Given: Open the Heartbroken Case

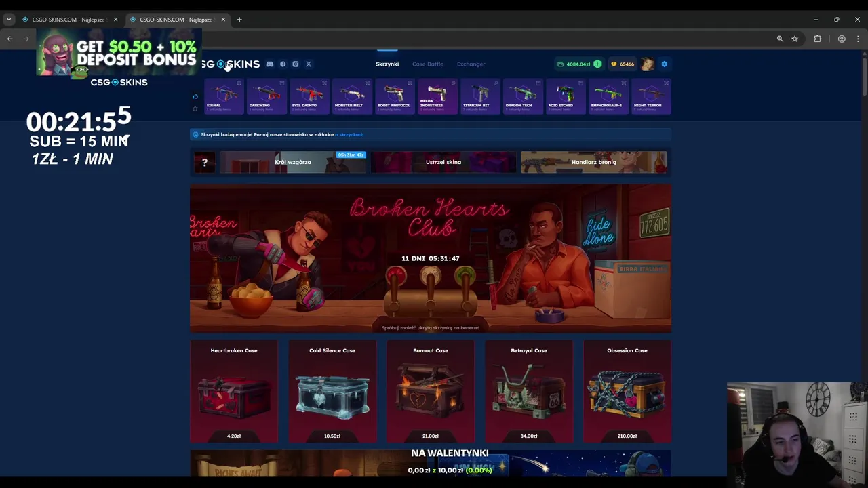Looking at the screenshot, I should point(234,392).
